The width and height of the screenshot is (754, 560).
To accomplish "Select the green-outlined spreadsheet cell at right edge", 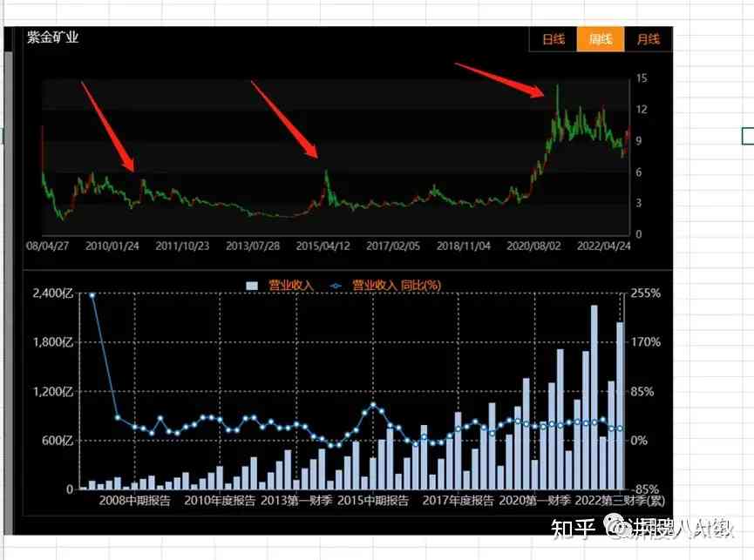I will 748,135.
